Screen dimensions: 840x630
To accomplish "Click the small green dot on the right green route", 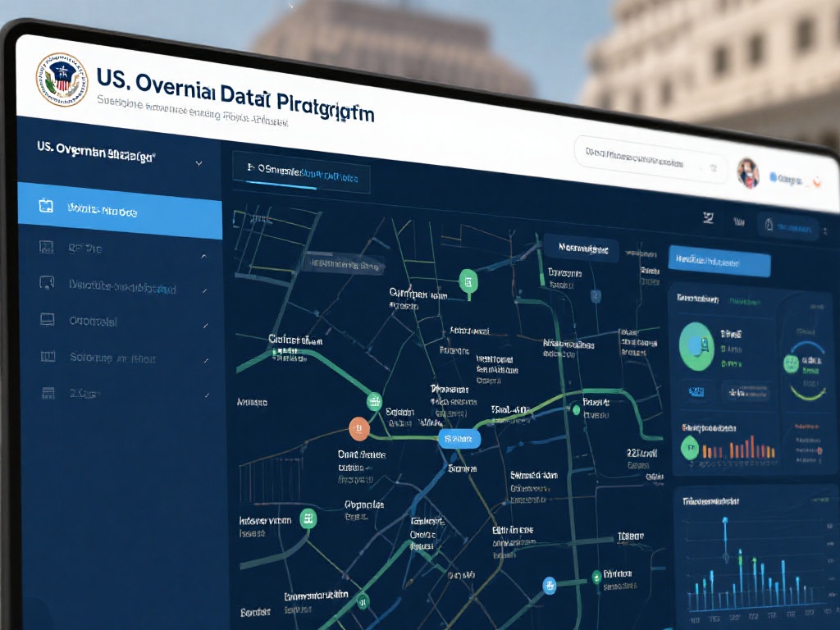I will click(576, 410).
